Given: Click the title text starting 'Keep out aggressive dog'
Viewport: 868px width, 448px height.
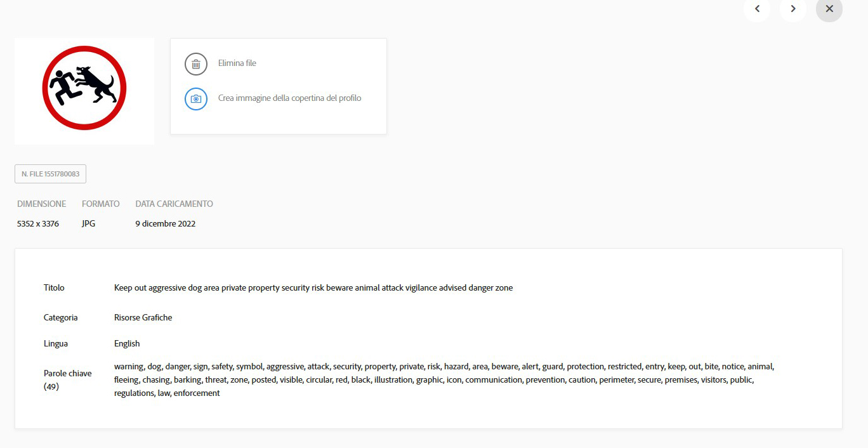Looking at the screenshot, I should coord(313,288).
